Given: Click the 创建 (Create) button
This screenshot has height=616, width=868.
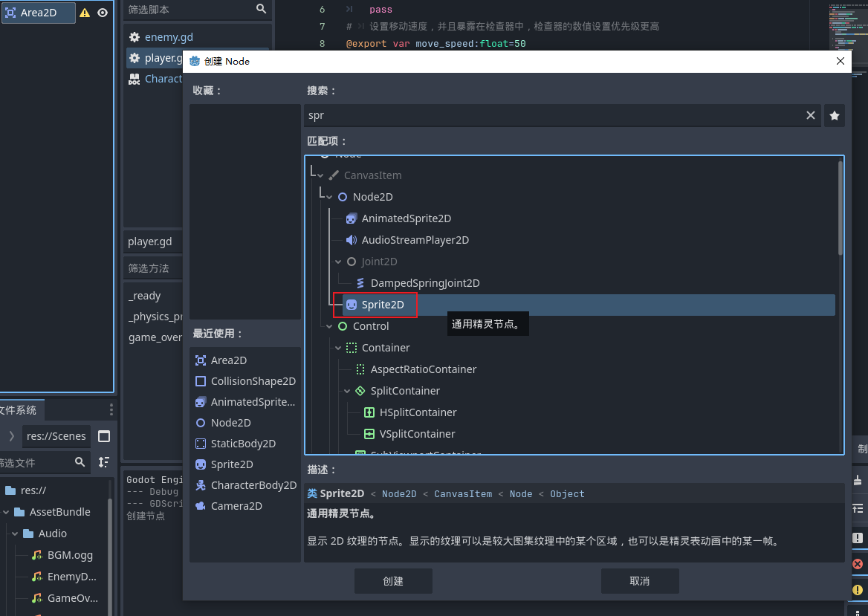Looking at the screenshot, I should (x=393, y=581).
